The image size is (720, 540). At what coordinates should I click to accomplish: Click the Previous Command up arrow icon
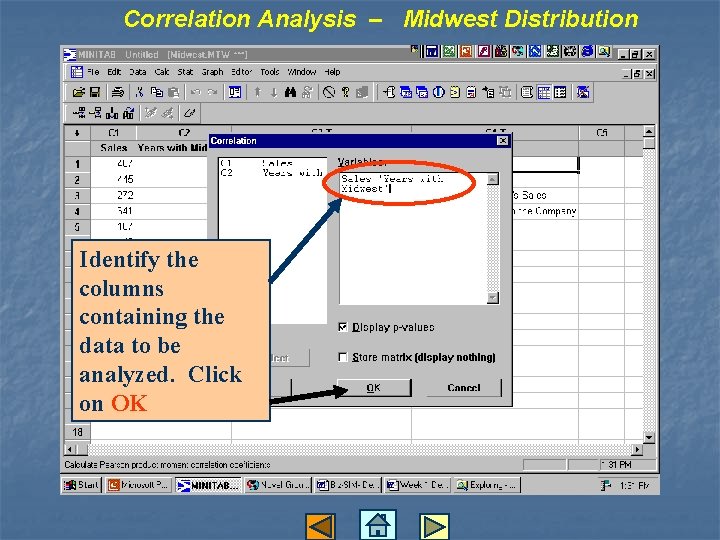point(258,92)
